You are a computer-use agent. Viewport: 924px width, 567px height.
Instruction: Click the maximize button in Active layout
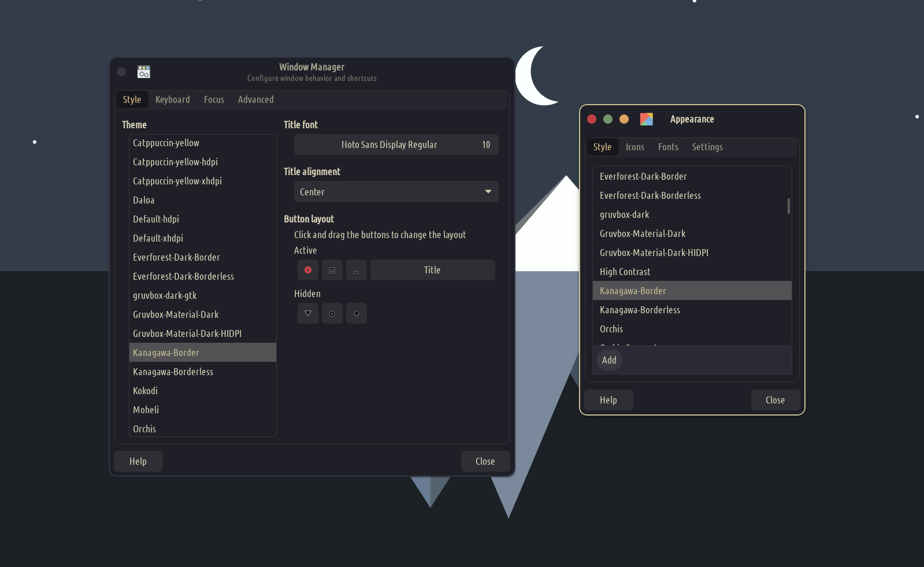tap(332, 270)
